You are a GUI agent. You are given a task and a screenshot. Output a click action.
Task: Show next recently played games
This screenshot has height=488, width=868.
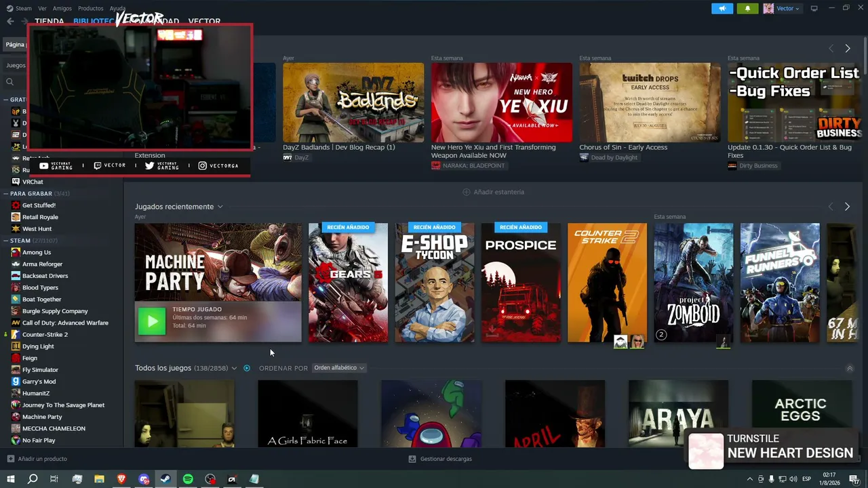(x=847, y=207)
